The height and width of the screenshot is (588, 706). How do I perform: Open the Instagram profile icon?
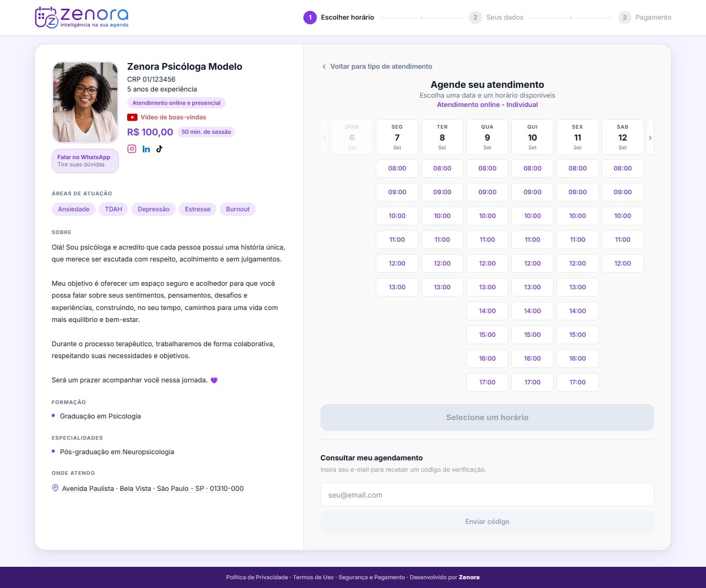132,149
